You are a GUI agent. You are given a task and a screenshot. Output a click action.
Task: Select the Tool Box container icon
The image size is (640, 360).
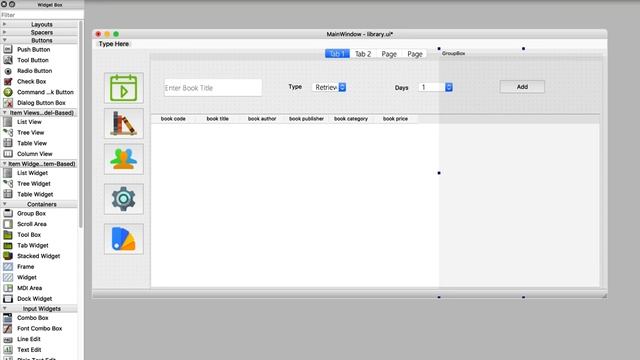(8, 235)
